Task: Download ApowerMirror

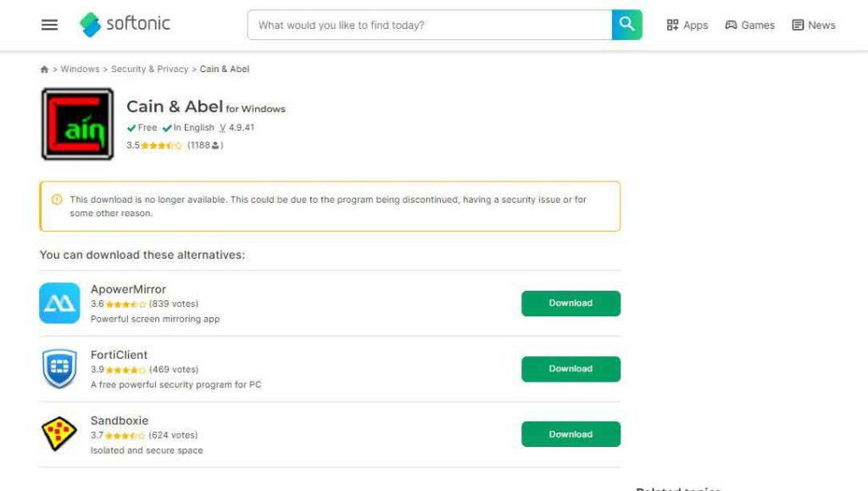Action: point(570,304)
